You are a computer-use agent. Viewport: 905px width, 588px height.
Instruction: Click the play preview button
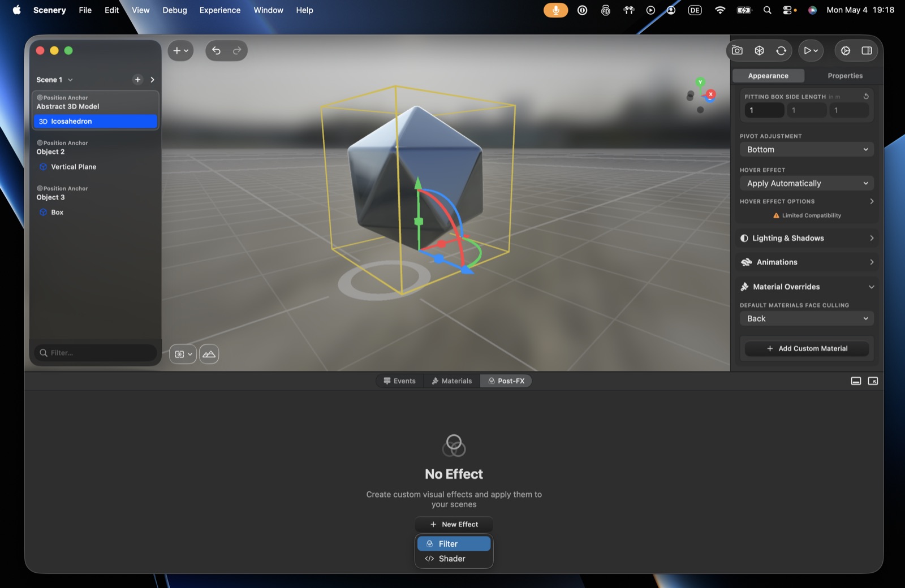coord(811,50)
